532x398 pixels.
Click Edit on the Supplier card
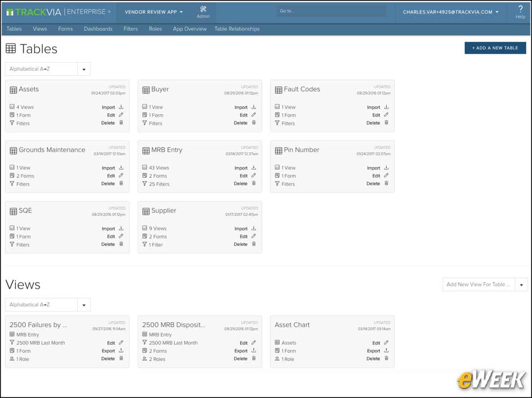tap(244, 237)
